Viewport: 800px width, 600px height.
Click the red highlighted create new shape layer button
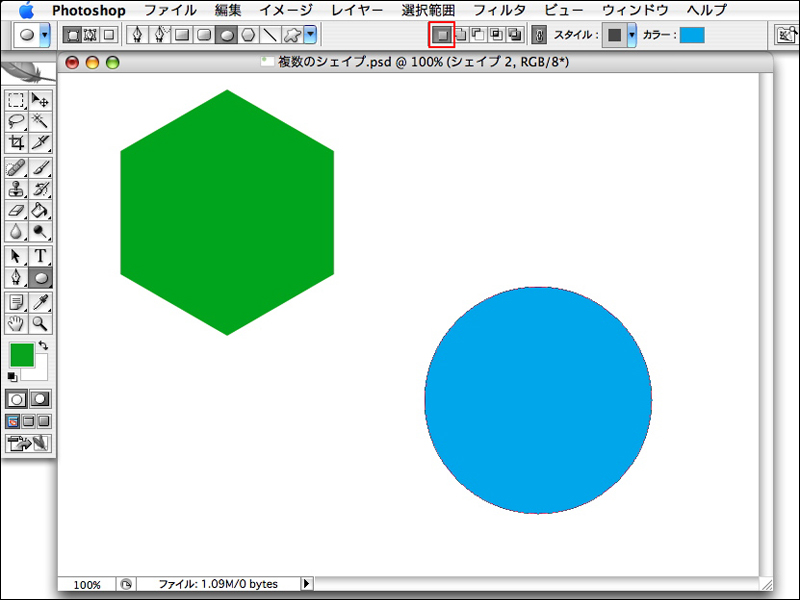[441, 34]
